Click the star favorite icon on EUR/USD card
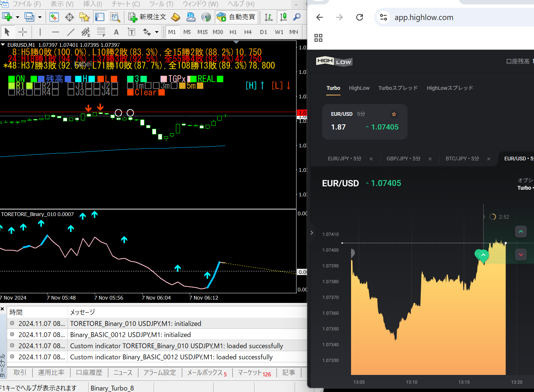This screenshot has width=534, height=392. (394, 114)
